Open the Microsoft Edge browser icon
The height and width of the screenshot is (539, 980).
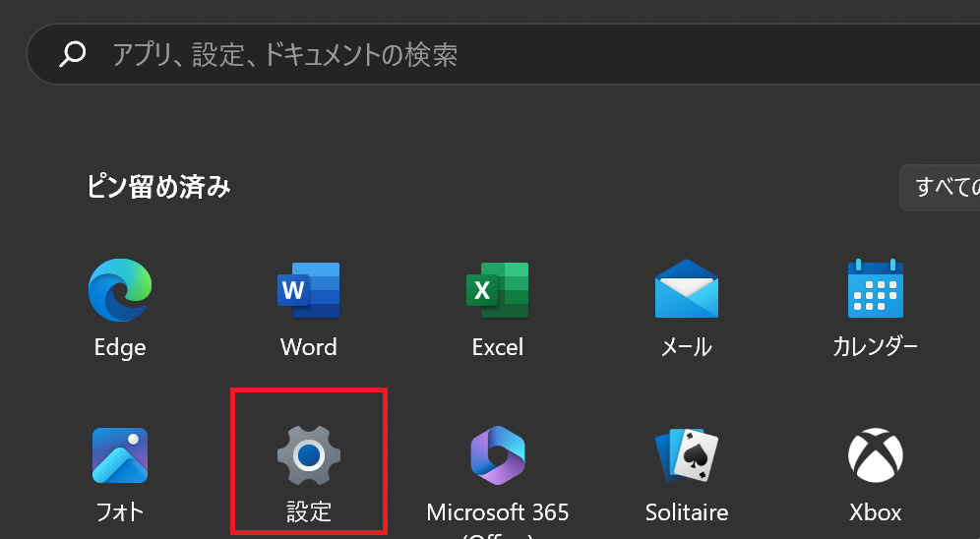tap(120, 289)
